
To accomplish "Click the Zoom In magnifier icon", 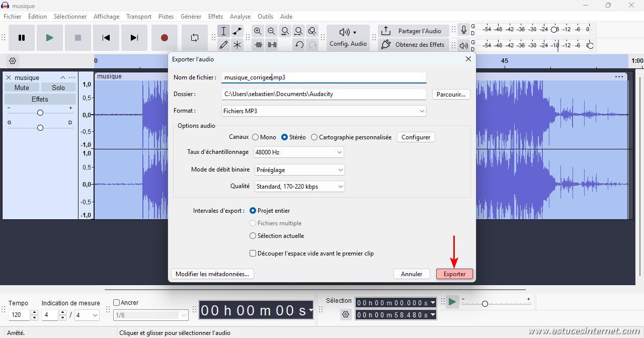I will click(x=258, y=31).
